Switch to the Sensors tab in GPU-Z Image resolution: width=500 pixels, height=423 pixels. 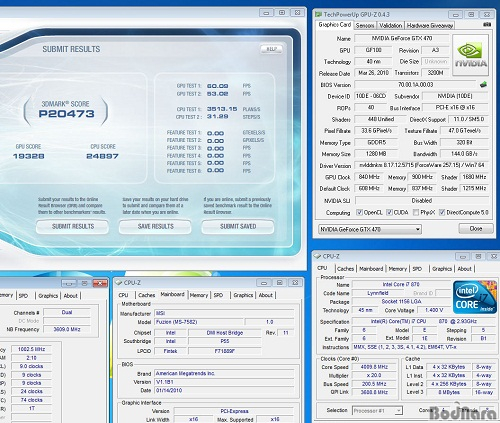click(365, 25)
